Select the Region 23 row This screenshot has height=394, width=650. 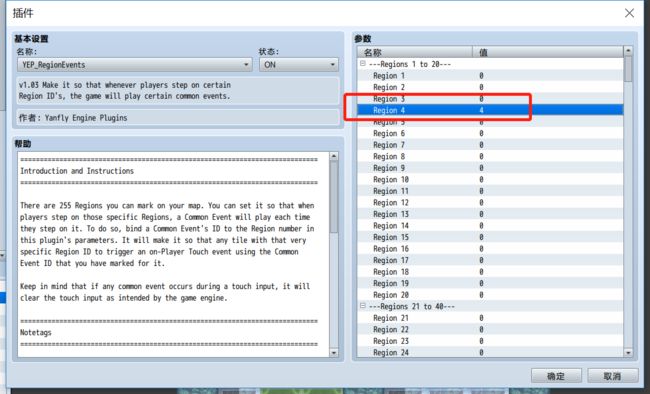click(490, 341)
